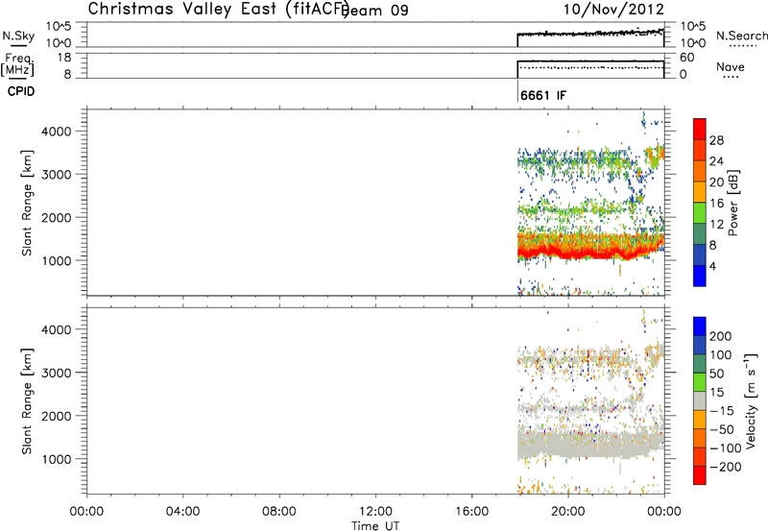
Task: Click the 28 tick on Power colorbar
Action: coord(716,140)
